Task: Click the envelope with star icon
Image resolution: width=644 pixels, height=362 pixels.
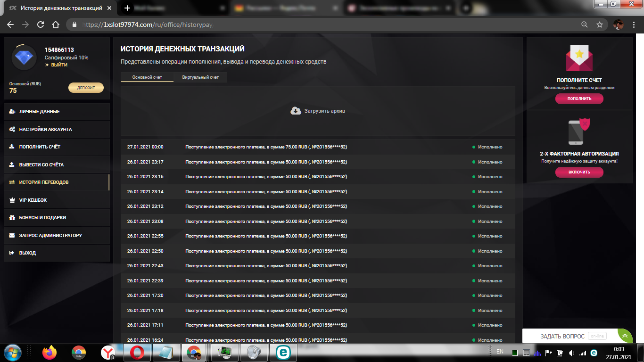Action: coord(579,58)
